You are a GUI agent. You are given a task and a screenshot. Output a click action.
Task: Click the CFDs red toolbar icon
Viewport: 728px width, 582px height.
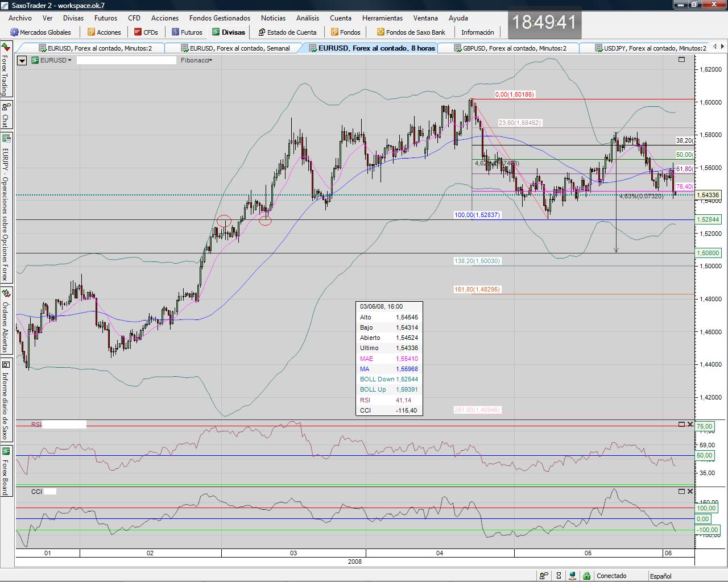138,32
